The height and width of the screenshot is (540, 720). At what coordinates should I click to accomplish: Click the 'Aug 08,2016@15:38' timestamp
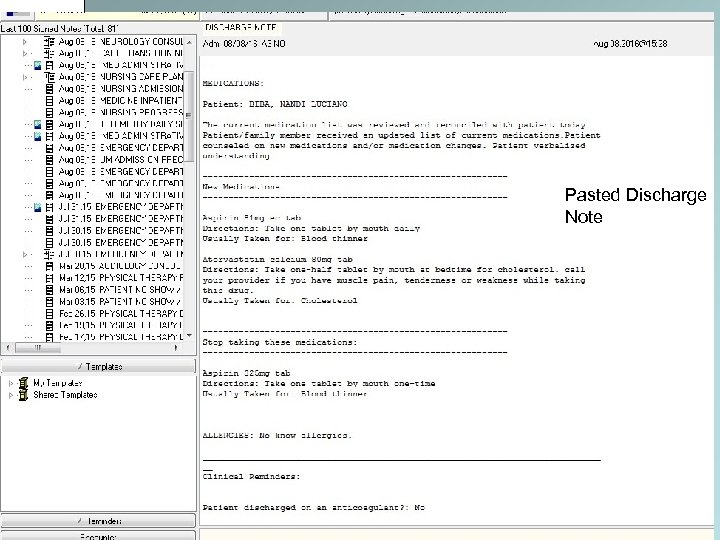pos(630,44)
